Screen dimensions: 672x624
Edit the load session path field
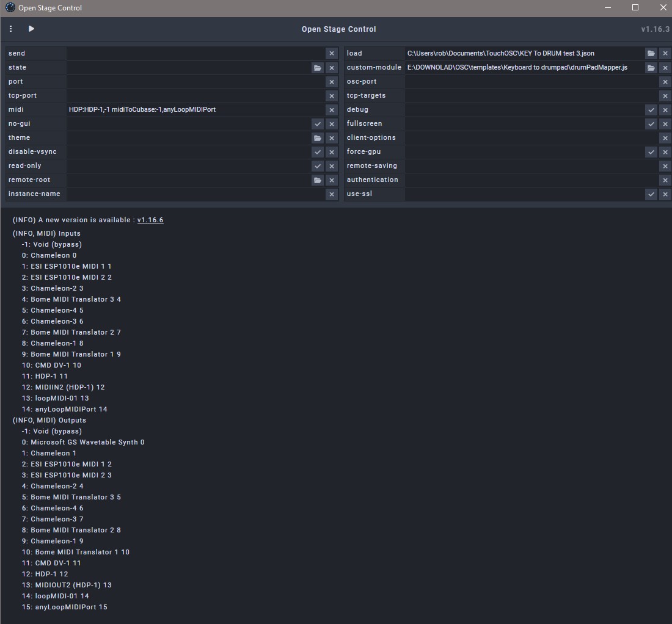524,54
